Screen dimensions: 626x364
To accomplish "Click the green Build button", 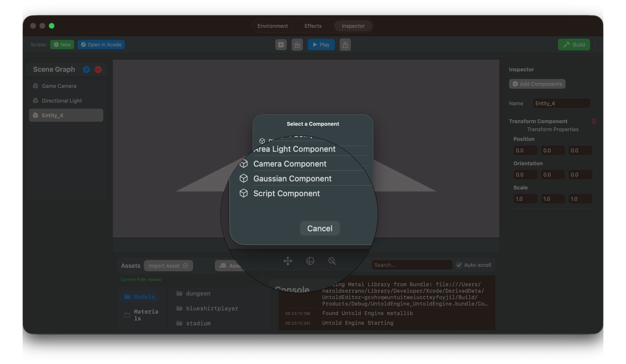I will pos(574,45).
